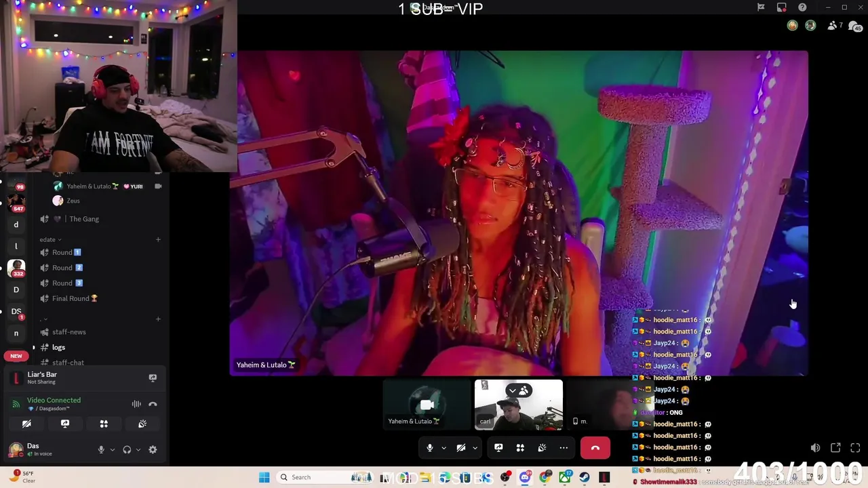Create channel in edate category
This screenshot has height=488, width=868.
click(x=158, y=239)
